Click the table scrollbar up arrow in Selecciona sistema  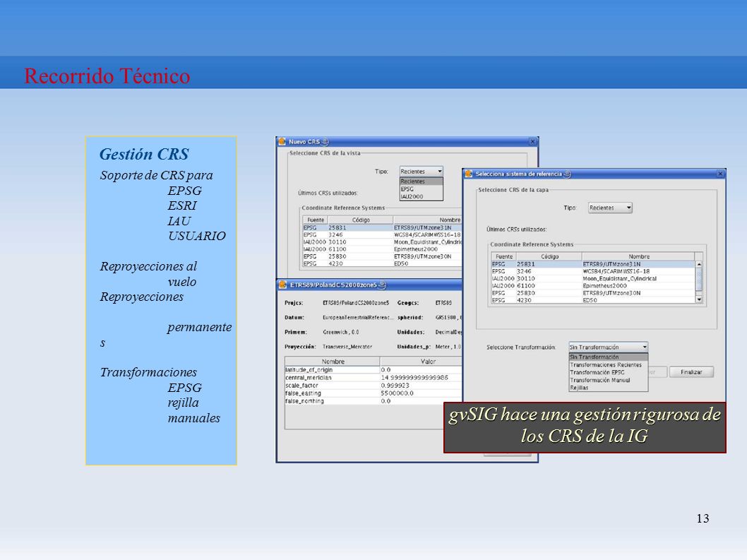[699, 264]
